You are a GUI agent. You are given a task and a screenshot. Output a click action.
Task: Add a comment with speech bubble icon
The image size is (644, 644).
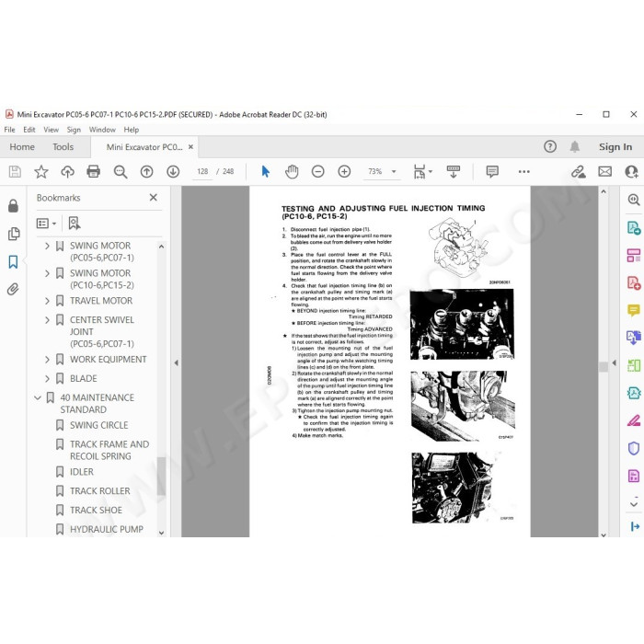tap(492, 171)
